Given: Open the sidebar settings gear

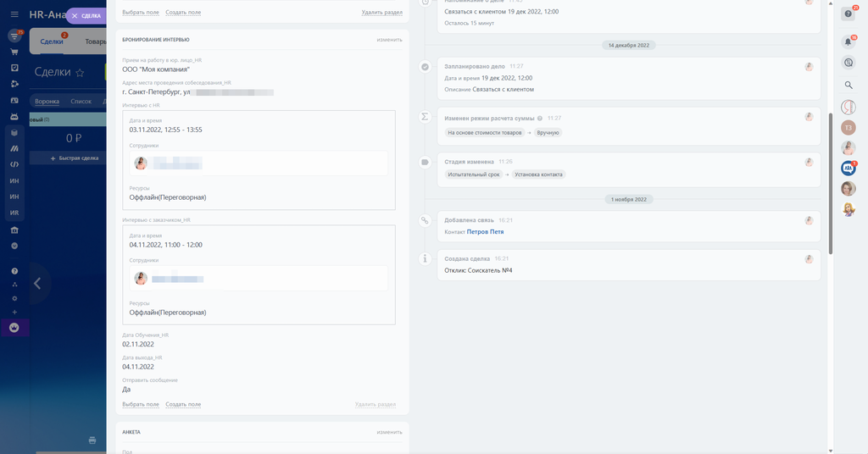Looking at the screenshot, I should click(14, 298).
